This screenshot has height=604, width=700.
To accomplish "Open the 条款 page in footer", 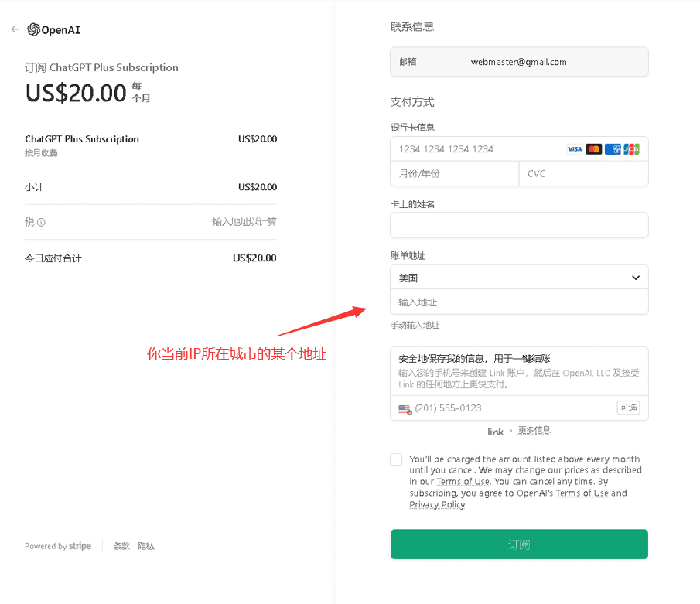I will (x=121, y=545).
